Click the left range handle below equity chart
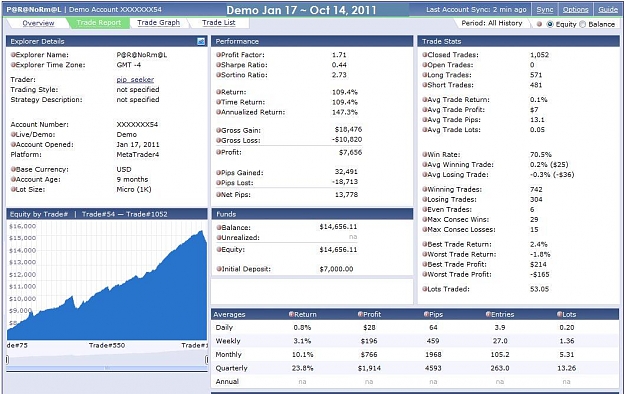Image resolution: width=625 pixels, height=394 pixels. coord(7,360)
